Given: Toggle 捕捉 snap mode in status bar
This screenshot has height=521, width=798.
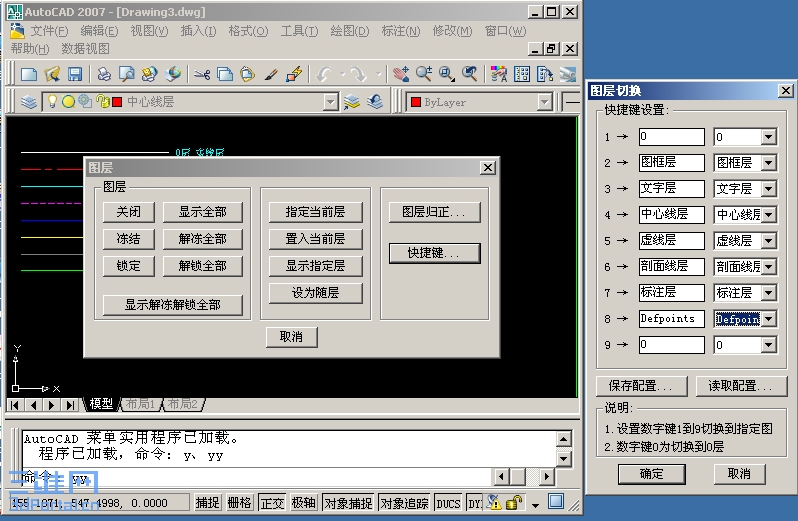Looking at the screenshot, I should [x=208, y=503].
